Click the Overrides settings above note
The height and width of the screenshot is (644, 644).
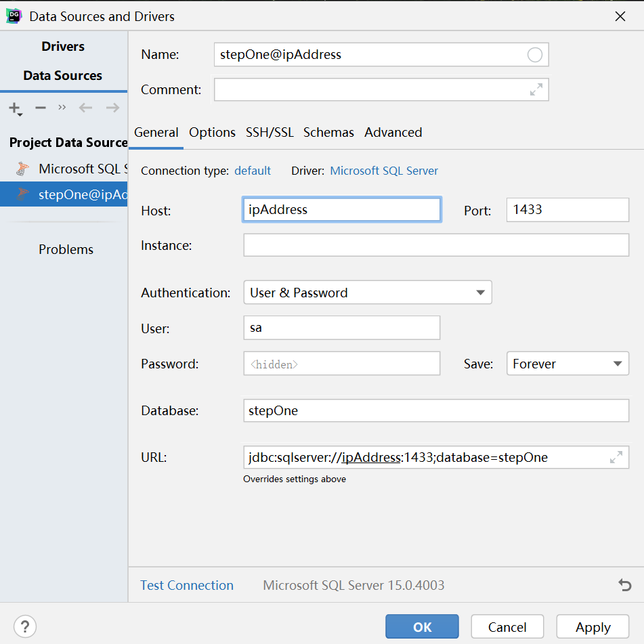(295, 479)
